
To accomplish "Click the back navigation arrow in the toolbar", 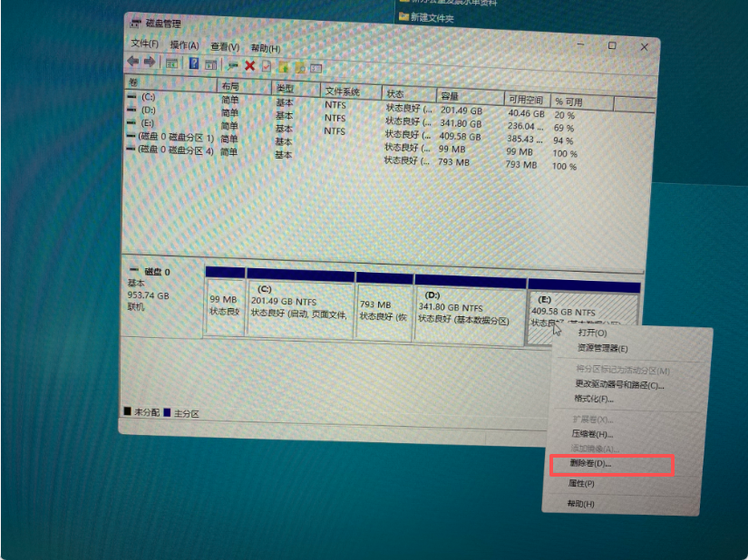I will [132, 63].
